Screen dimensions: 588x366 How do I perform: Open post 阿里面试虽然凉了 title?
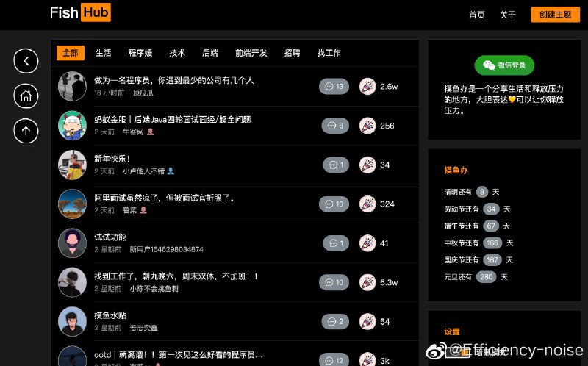(x=164, y=198)
